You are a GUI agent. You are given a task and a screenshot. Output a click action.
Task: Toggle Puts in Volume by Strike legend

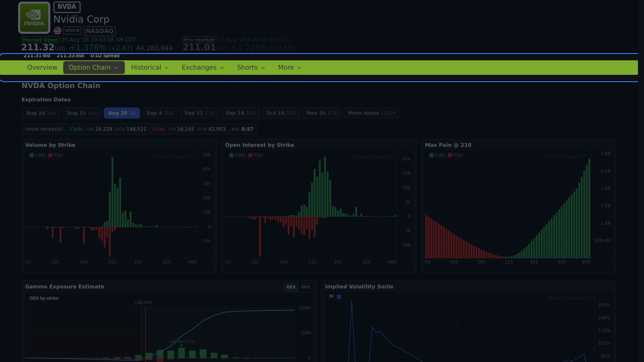click(x=56, y=155)
